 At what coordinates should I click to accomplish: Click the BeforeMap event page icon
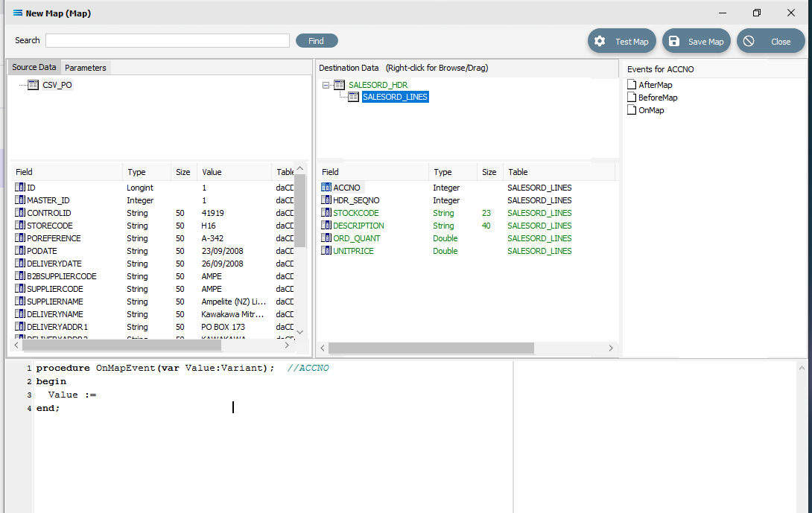[x=632, y=98]
